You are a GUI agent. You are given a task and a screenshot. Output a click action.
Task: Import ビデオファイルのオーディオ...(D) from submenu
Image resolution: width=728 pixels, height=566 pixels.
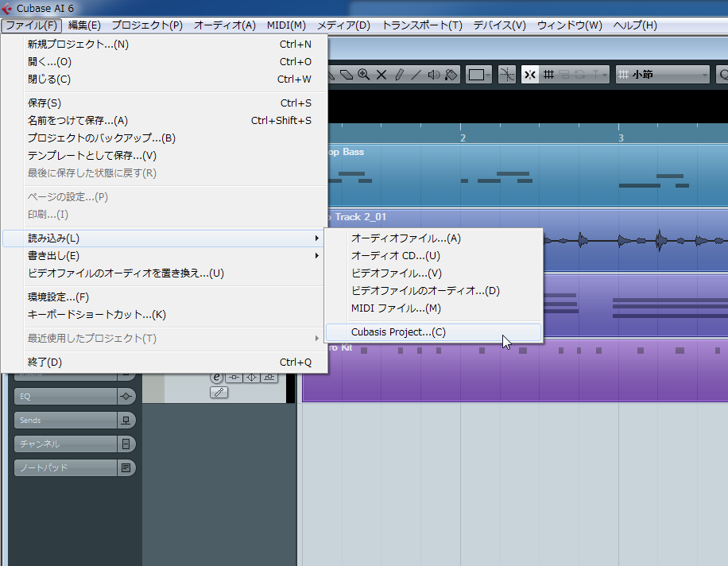point(434,291)
